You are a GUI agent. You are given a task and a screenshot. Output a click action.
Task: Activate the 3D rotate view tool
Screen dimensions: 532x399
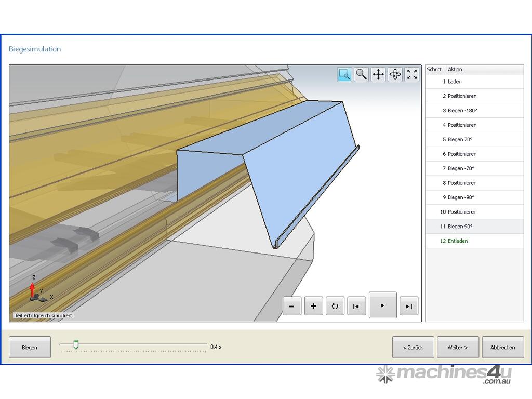395,74
